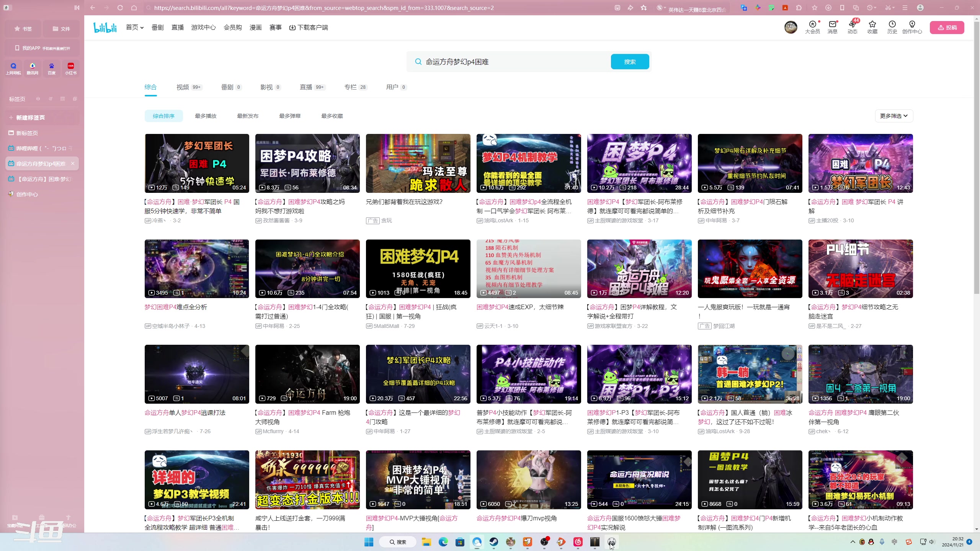Select the 创作中心 tab in sidebar
This screenshot has width=980, height=551.
42,194
